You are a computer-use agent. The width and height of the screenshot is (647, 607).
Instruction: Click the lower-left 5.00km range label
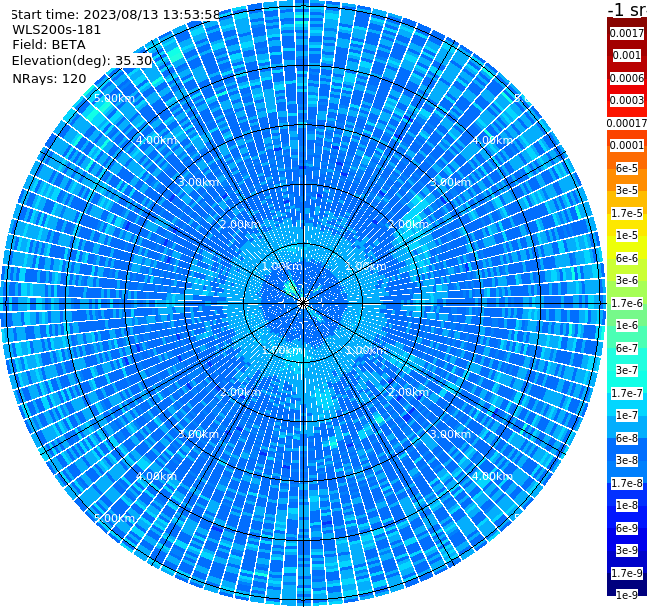click(114, 518)
